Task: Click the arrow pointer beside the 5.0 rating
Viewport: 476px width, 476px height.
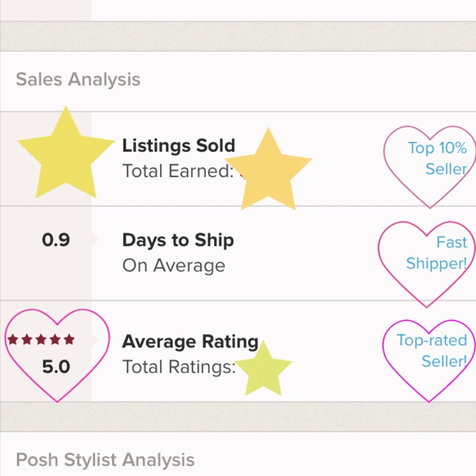Action: click(x=95, y=340)
